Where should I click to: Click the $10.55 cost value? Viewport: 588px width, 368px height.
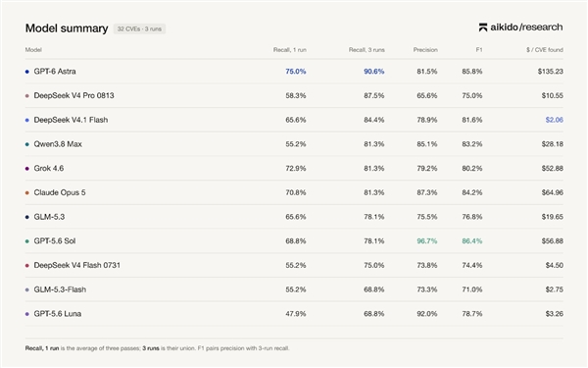552,95
